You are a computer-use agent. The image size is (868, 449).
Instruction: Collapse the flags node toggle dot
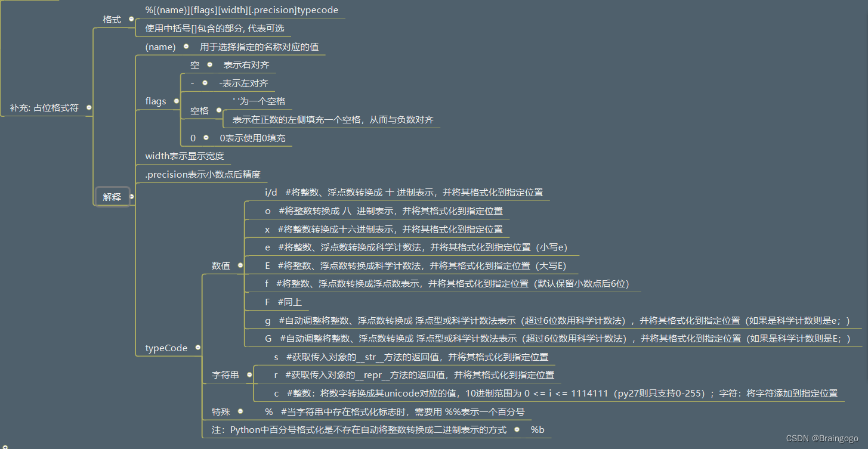coord(176,101)
